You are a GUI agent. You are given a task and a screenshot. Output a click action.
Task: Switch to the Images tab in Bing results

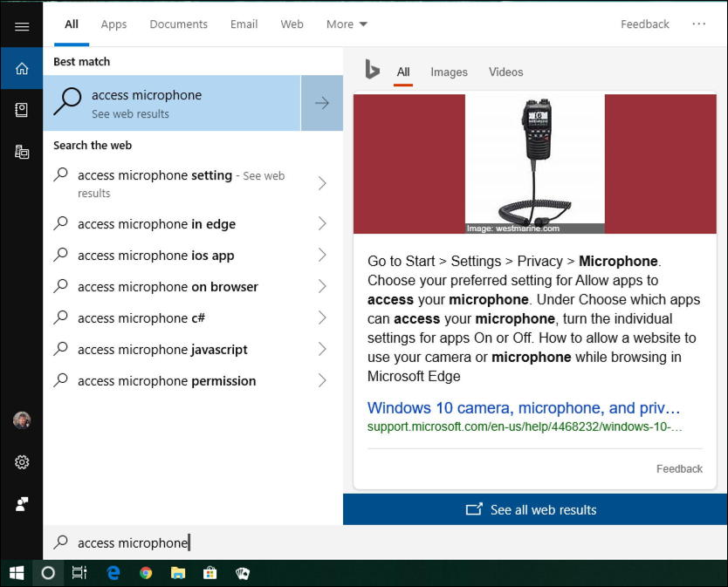coord(449,72)
